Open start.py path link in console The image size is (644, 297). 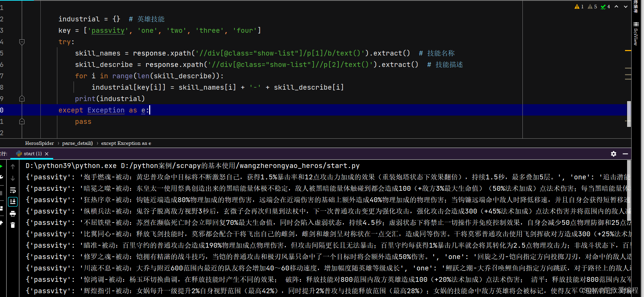tap(240, 166)
